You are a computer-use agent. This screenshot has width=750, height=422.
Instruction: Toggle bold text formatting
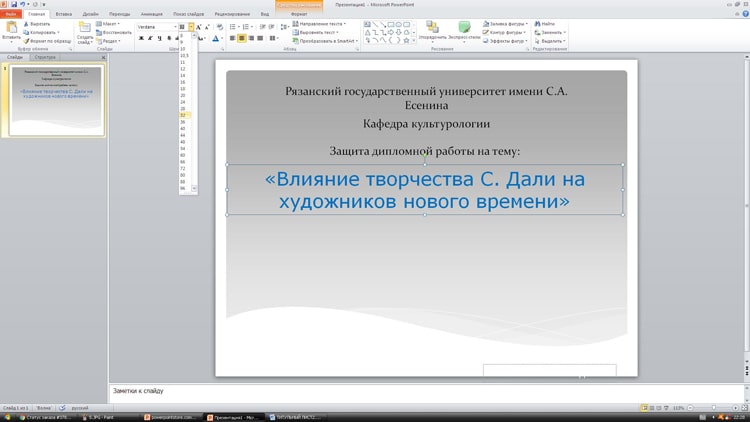141,39
